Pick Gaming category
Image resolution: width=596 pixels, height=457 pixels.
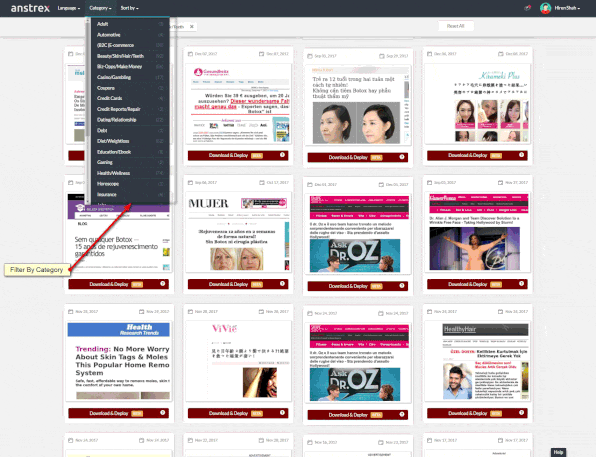point(129,162)
